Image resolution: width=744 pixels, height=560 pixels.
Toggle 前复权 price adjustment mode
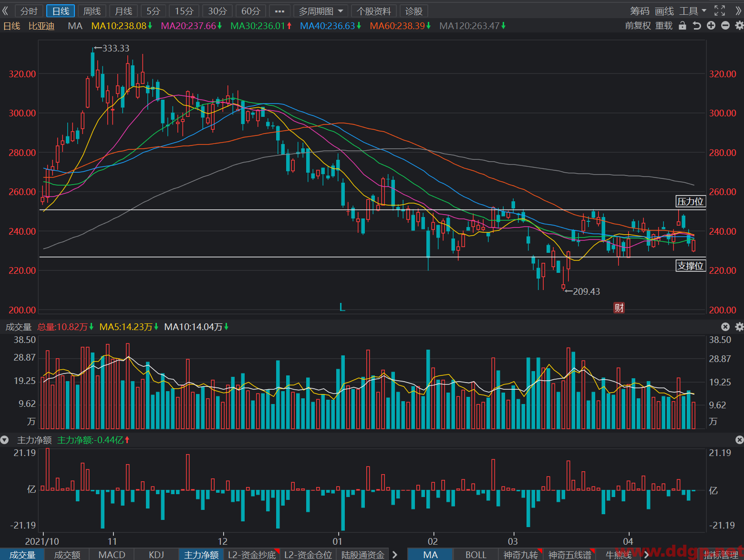(x=638, y=26)
